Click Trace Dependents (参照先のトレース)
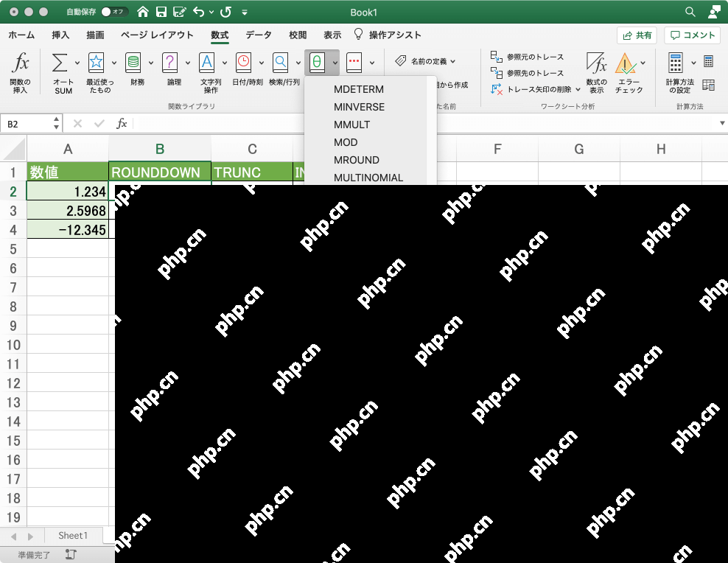The image size is (728, 563). (x=528, y=73)
